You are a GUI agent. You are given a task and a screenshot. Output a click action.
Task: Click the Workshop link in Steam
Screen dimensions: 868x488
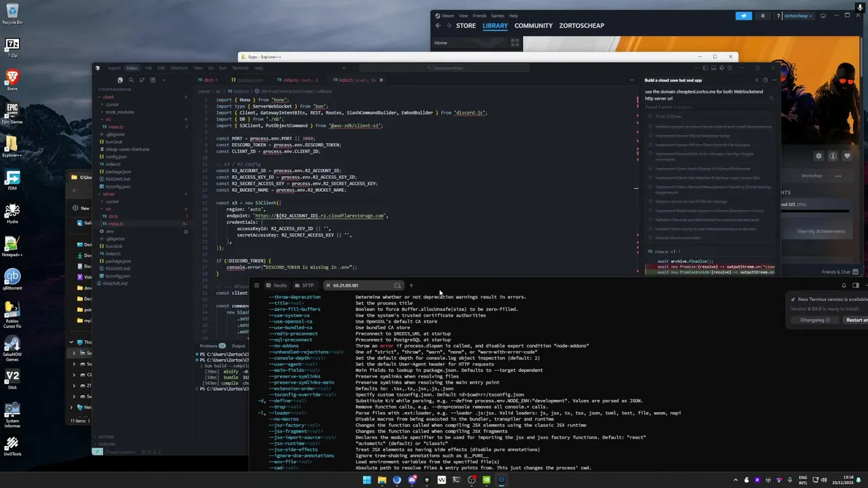click(812, 176)
